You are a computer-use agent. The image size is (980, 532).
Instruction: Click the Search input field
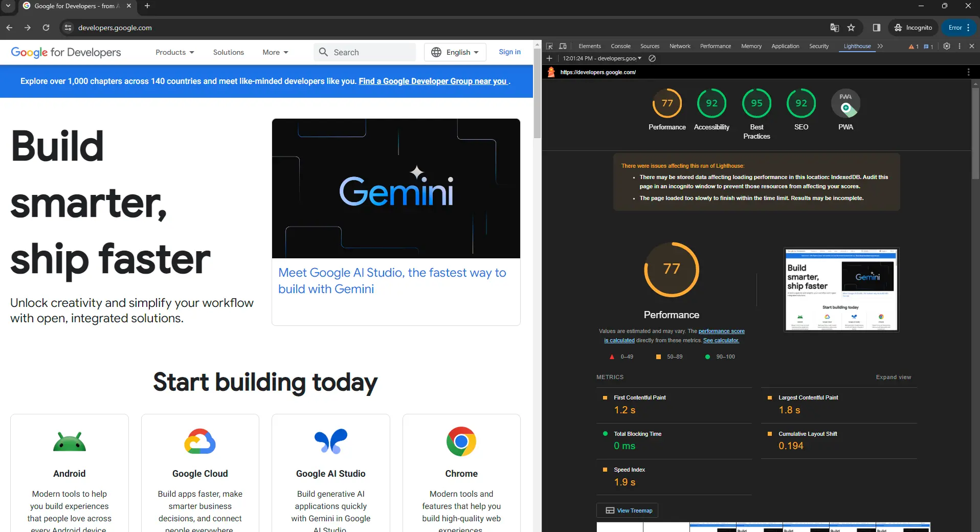coord(365,52)
